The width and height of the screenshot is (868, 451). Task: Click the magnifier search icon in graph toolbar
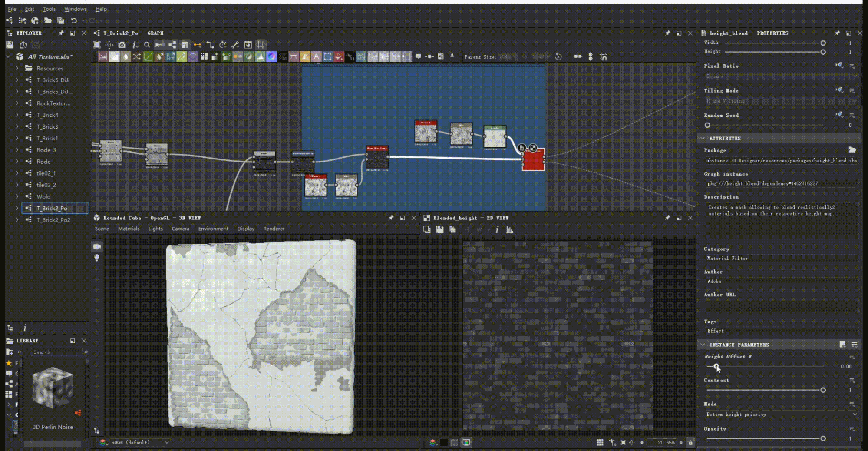[x=147, y=45]
